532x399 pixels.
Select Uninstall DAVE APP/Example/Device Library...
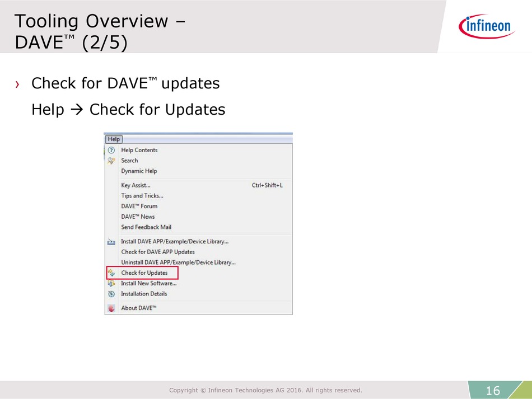(198, 262)
